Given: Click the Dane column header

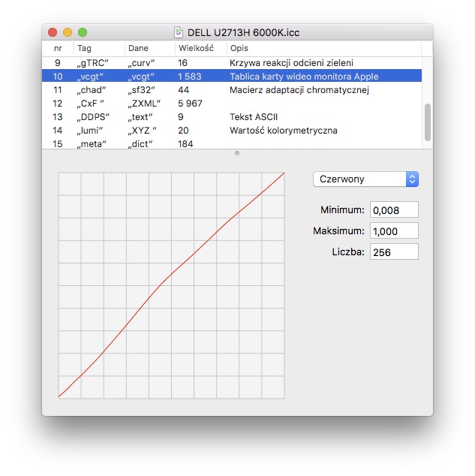Looking at the screenshot, I should (x=150, y=48).
